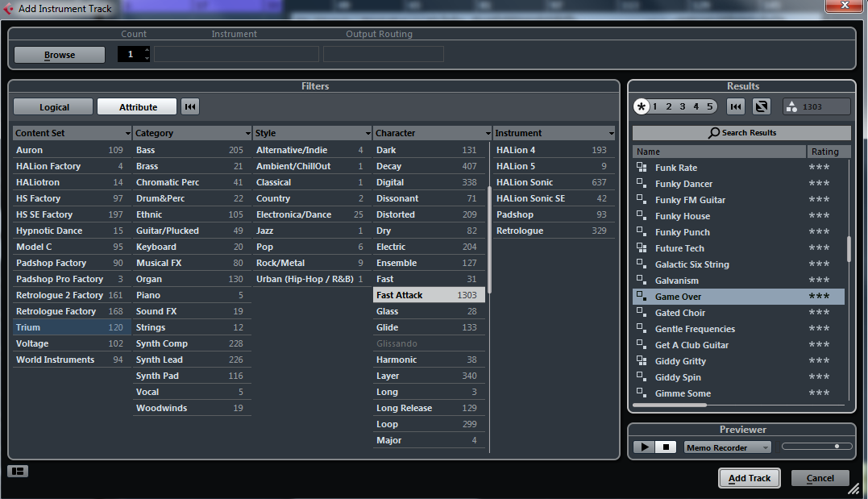The width and height of the screenshot is (868, 499).
Task: Sort results by the Rating column
Action: (828, 152)
